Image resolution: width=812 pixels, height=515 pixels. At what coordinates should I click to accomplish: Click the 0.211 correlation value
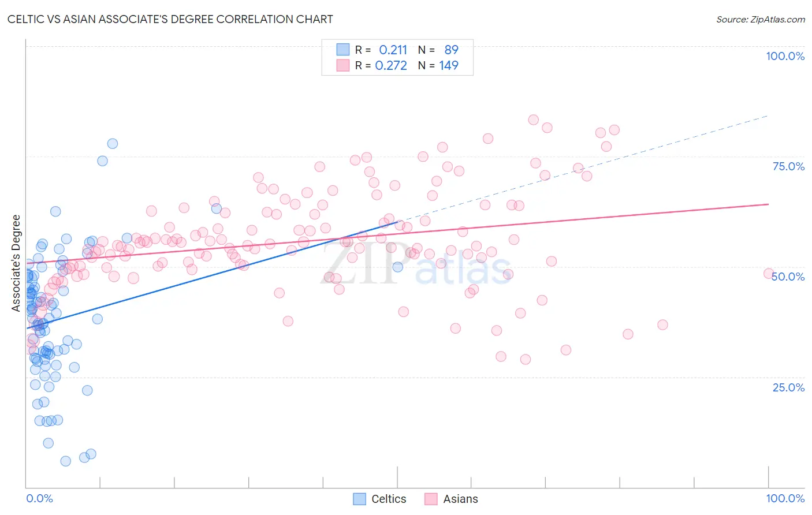point(393,50)
